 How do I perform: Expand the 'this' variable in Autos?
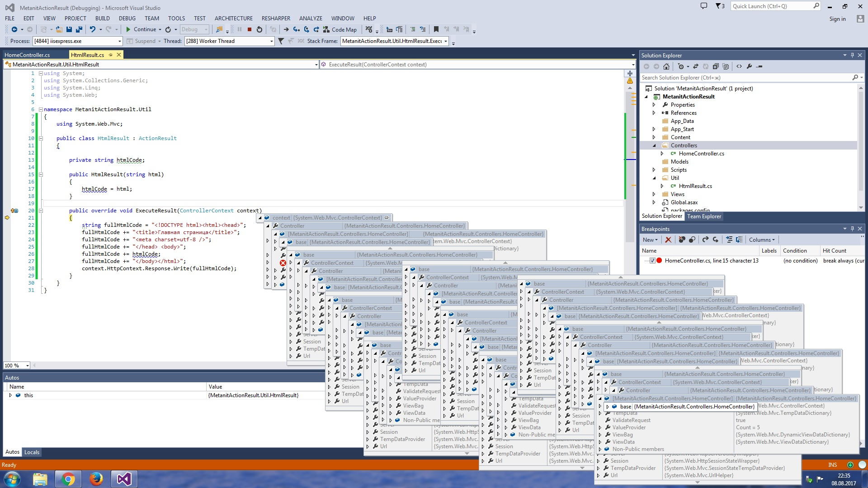(10, 395)
